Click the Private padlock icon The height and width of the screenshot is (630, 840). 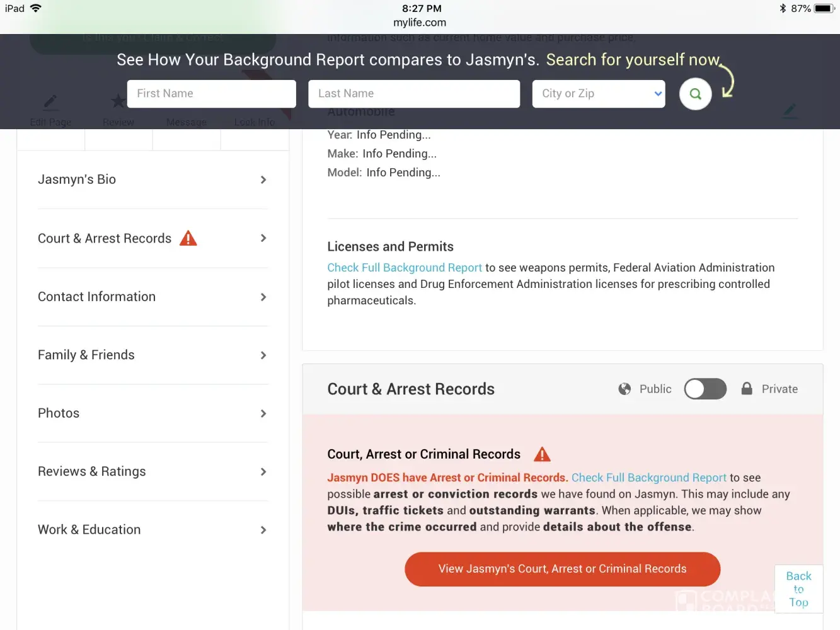coord(747,389)
